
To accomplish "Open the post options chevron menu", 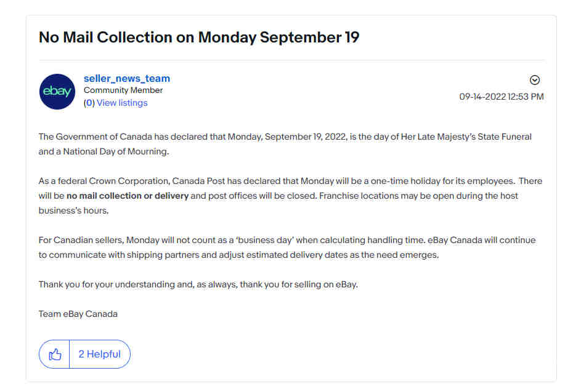I will point(535,80).
